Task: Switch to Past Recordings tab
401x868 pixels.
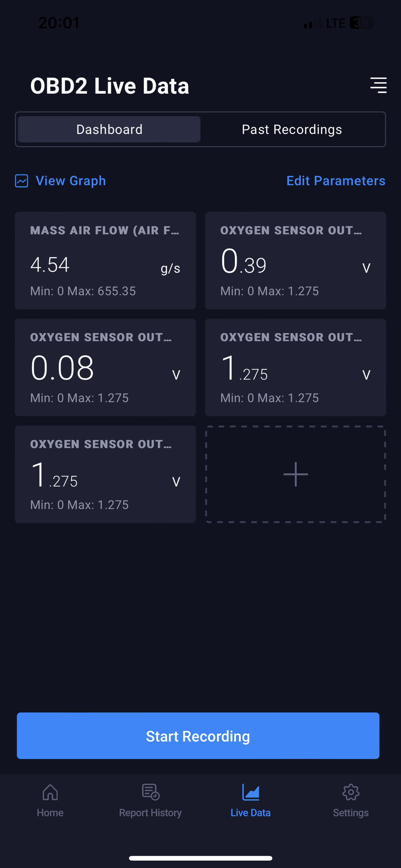Action: 292,130
